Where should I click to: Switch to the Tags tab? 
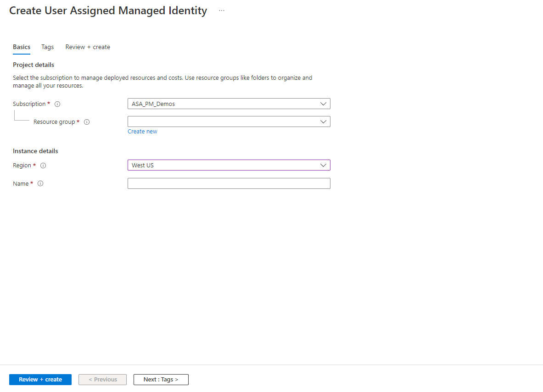pos(47,47)
